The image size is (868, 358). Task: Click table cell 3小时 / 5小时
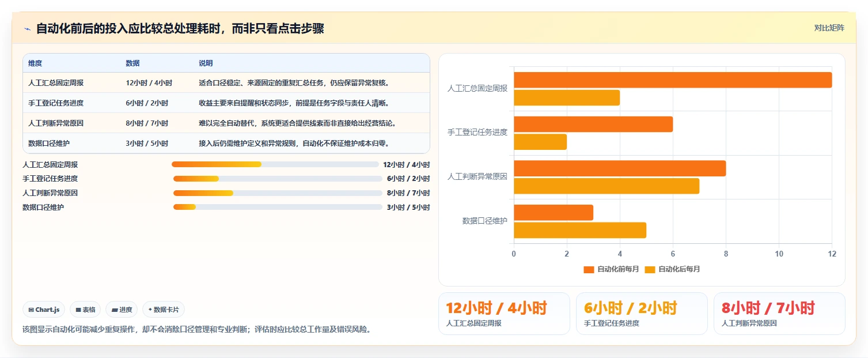point(147,144)
